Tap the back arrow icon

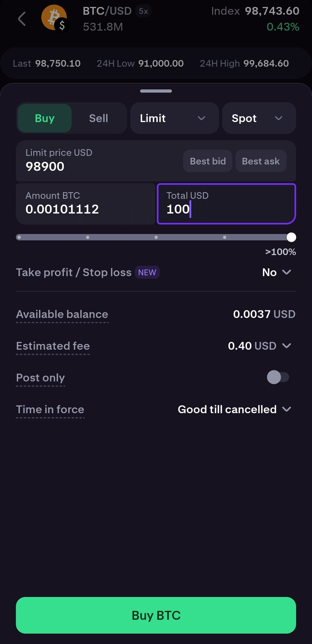click(x=22, y=19)
